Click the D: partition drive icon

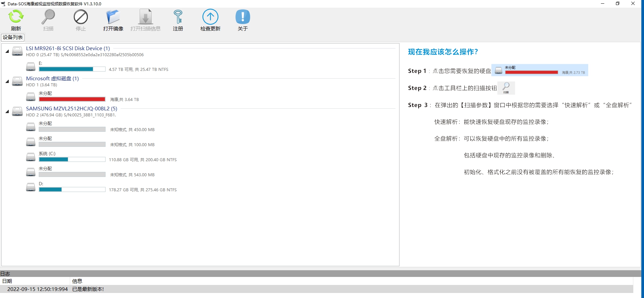(31, 187)
